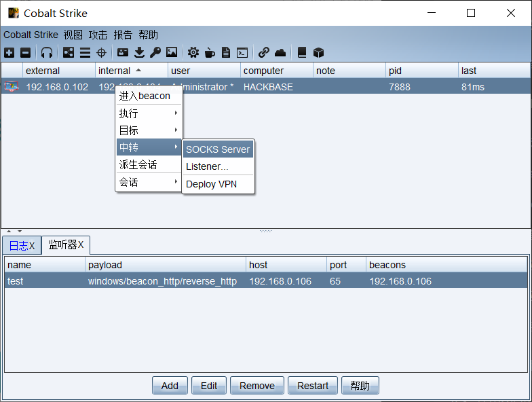Screen dimensions: 532x402
Task: Click the cloud icon in toolbar
Action: coord(280,52)
